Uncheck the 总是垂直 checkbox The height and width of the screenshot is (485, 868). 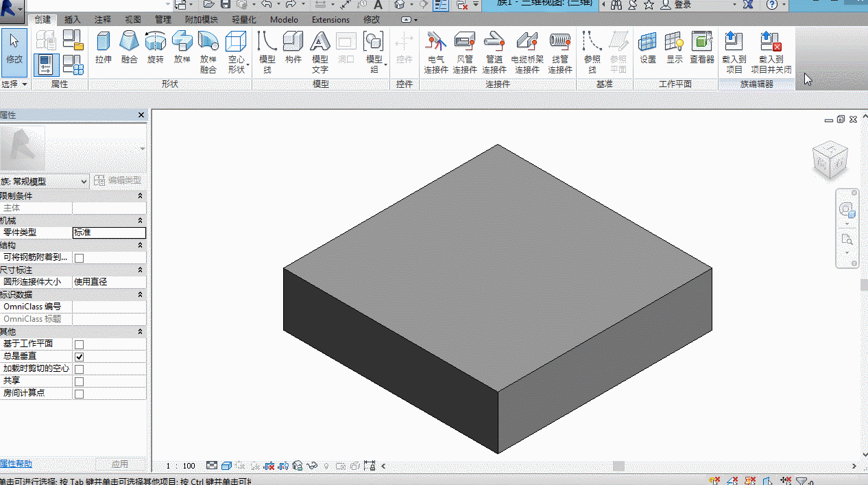pos(79,357)
